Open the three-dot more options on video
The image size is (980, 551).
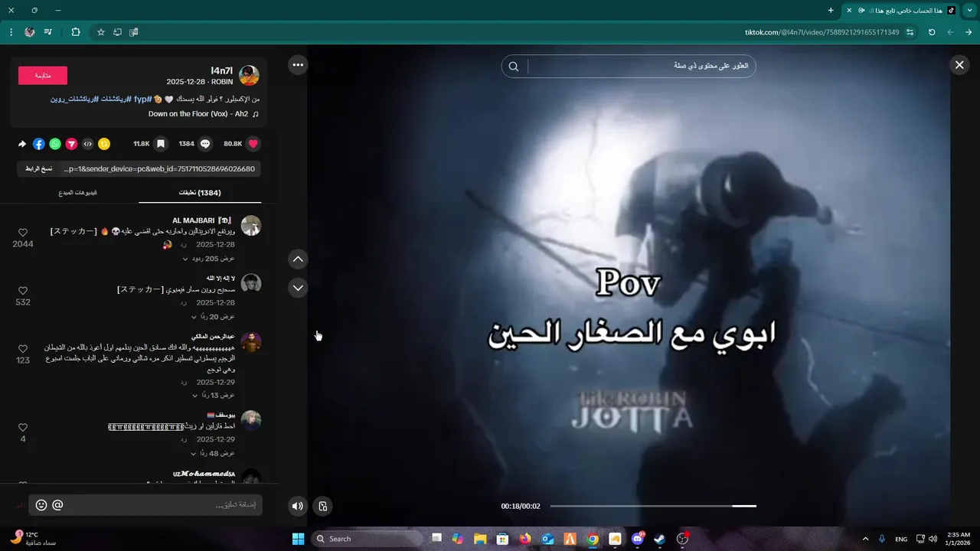[x=299, y=65]
